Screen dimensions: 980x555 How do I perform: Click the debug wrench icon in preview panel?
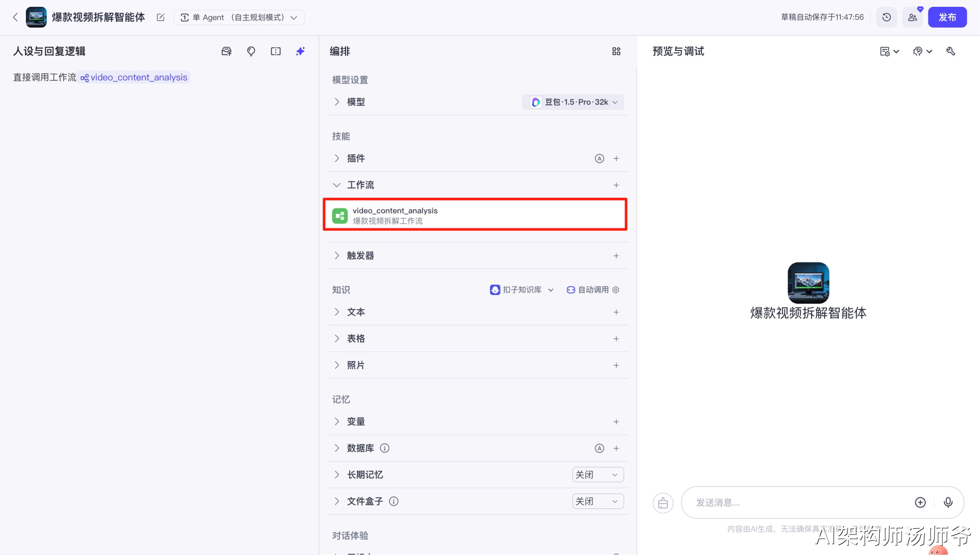point(951,51)
